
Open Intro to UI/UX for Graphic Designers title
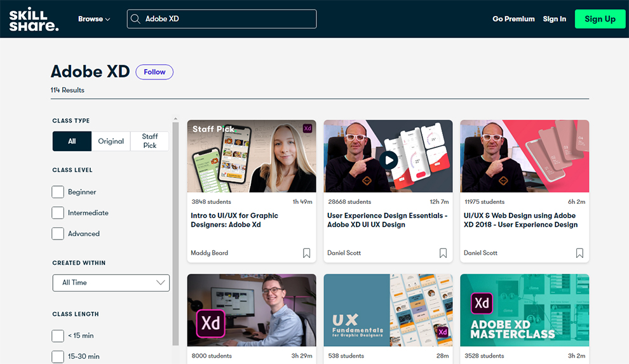coord(234,220)
